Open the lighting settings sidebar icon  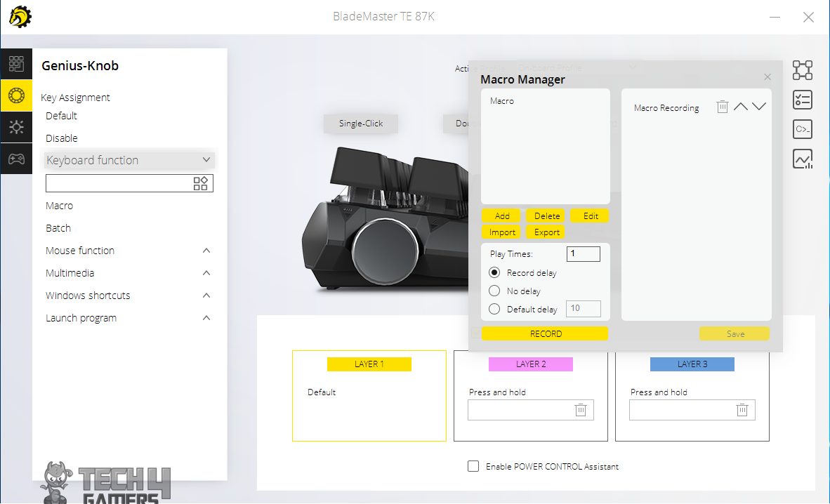point(16,127)
